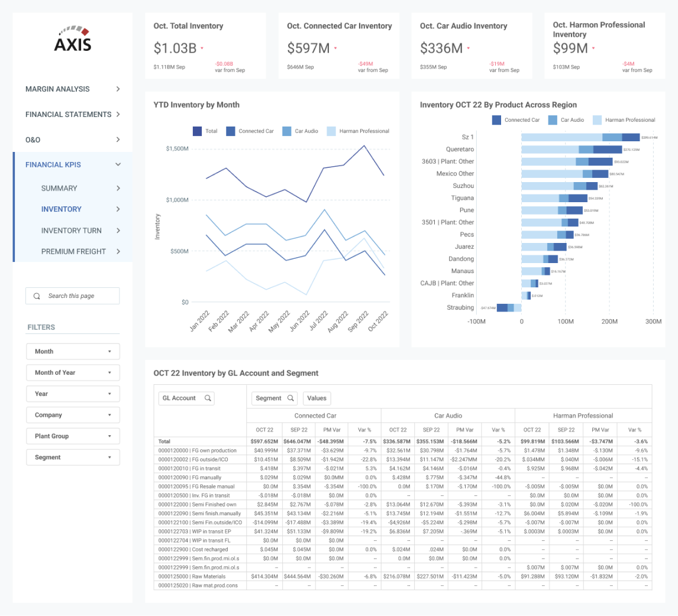Click the Sz 1 bar in region chart
The height and width of the screenshot is (616, 678).
point(580,137)
